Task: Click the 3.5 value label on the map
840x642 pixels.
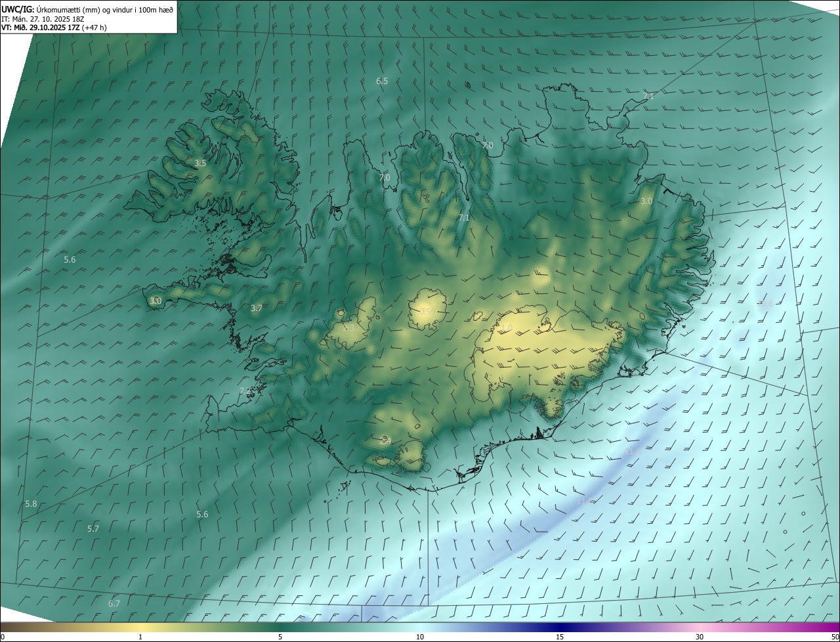Action: (201, 163)
